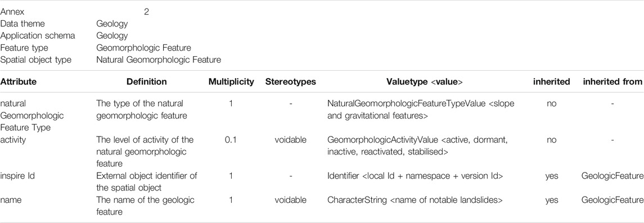Screen dimensions: 644x223
Task: Select the Definition column header
Action: 147,82
